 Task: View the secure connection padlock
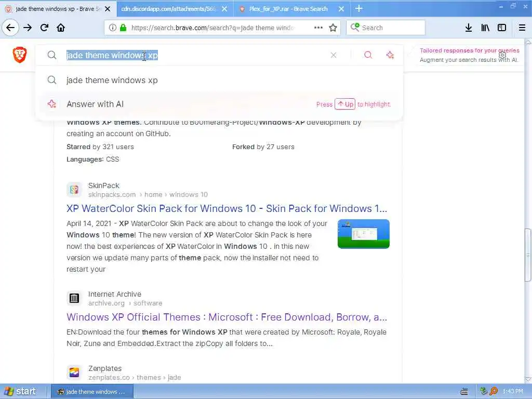[x=123, y=28]
